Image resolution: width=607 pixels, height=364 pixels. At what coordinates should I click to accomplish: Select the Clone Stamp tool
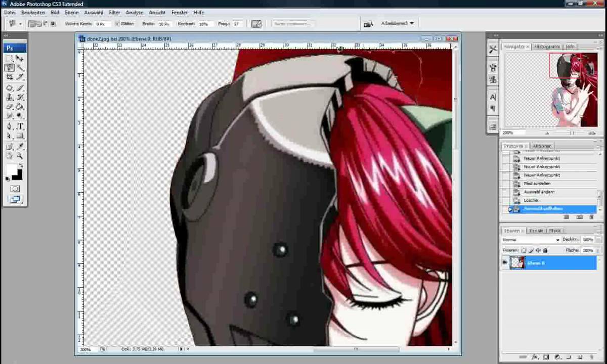point(9,97)
